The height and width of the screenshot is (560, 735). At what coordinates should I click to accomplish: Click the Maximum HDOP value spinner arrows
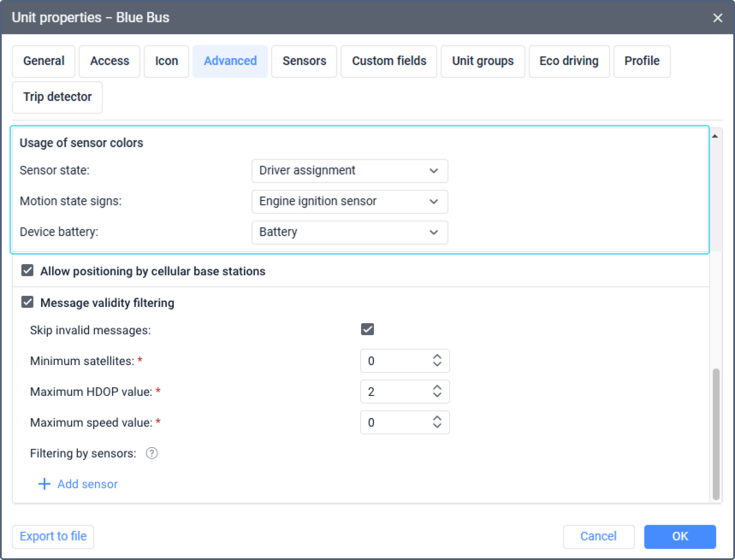pos(436,392)
